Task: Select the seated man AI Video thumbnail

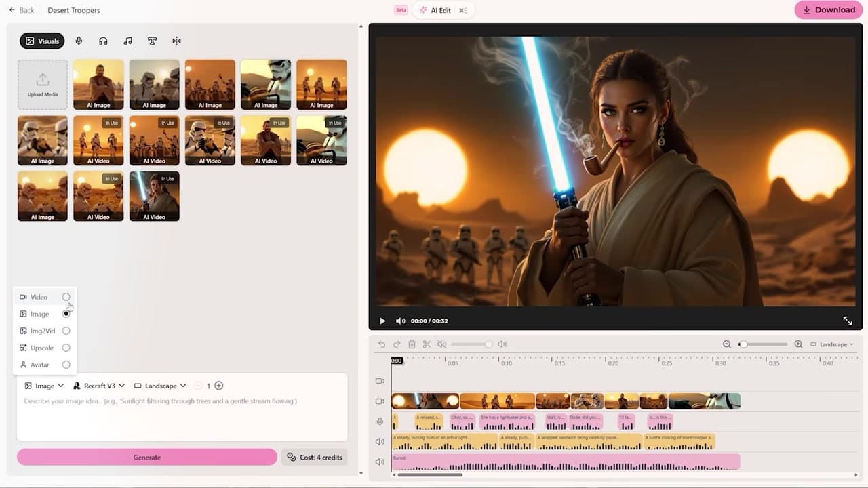Action: [266, 140]
